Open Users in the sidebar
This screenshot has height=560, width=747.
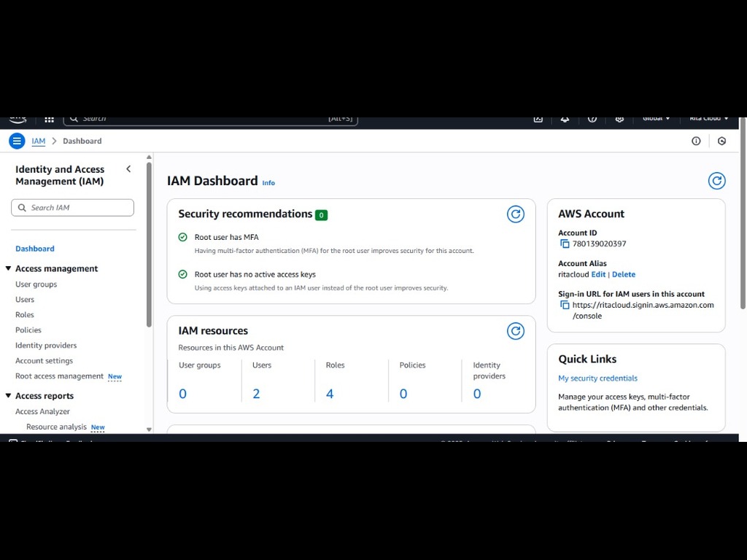pyautogui.click(x=25, y=300)
